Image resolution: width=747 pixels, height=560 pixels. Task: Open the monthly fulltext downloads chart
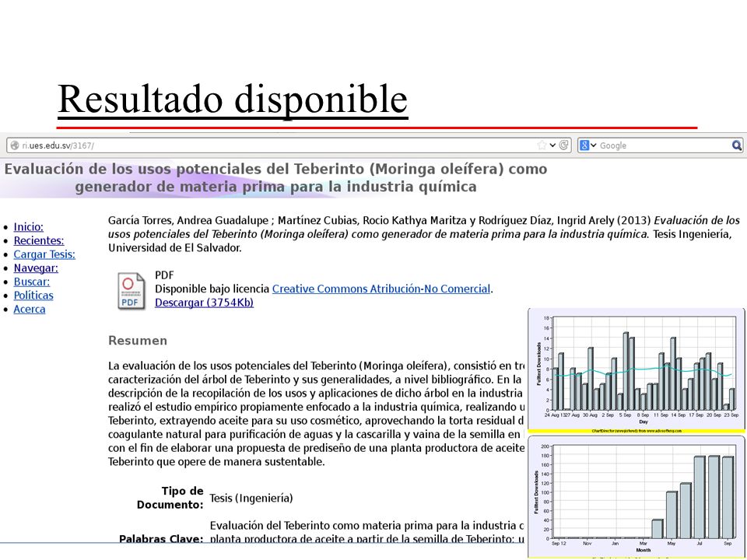tap(637, 497)
